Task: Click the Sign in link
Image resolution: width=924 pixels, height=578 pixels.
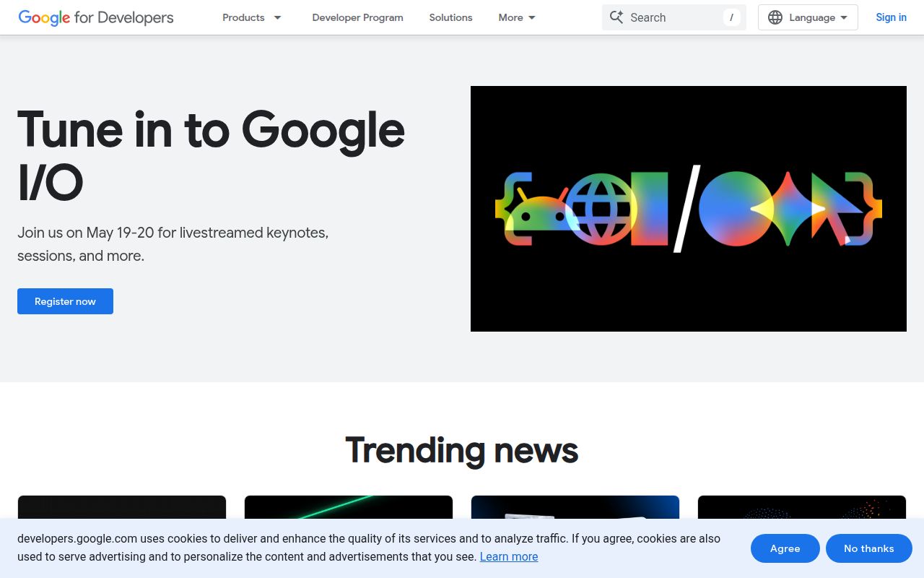Action: [x=891, y=17]
